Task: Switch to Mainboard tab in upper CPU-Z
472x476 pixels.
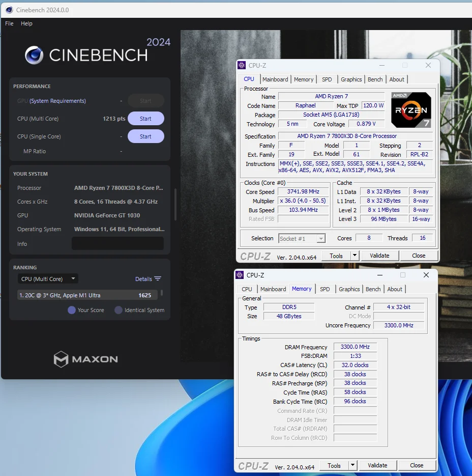Action: point(275,79)
